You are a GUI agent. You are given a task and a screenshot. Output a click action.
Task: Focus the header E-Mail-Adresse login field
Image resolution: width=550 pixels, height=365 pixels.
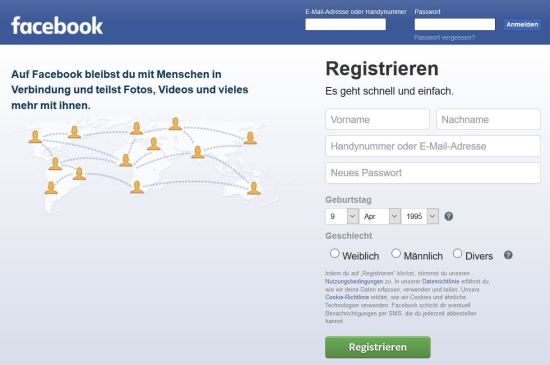[346, 25]
